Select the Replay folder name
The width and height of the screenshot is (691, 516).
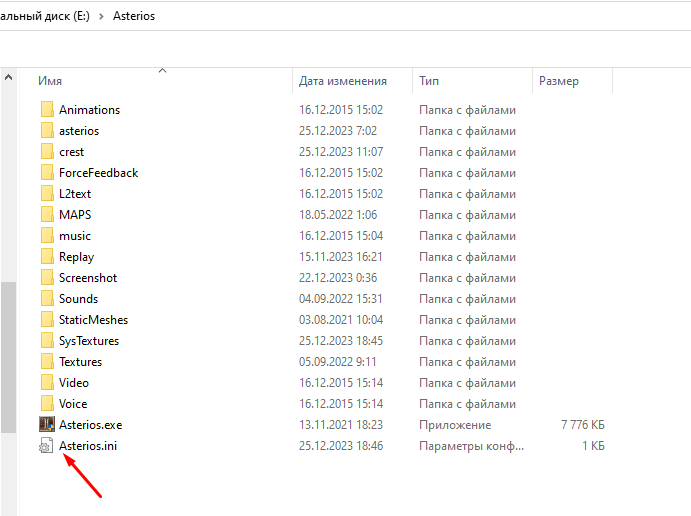77,257
